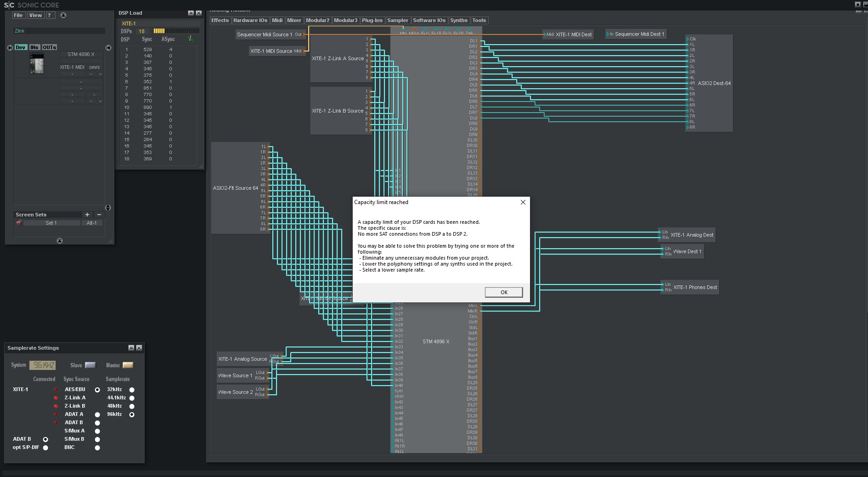Remove screen set with minus button
868x477 pixels.
point(99,215)
